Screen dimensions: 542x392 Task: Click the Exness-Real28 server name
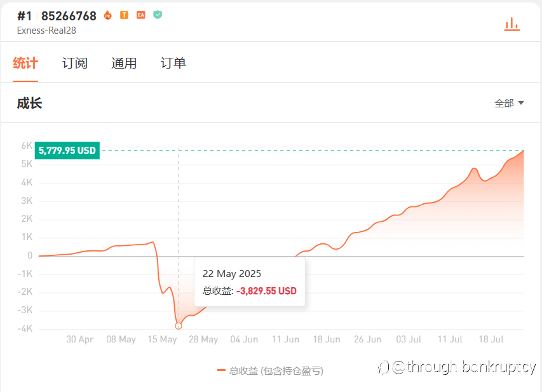(x=47, y=30)
